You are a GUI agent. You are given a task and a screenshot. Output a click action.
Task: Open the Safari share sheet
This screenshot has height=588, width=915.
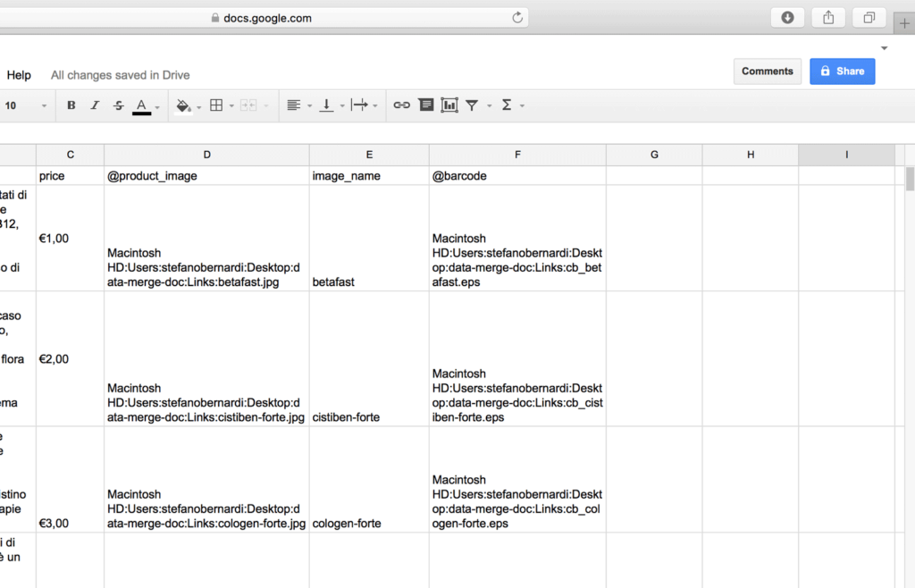[828, 18]
